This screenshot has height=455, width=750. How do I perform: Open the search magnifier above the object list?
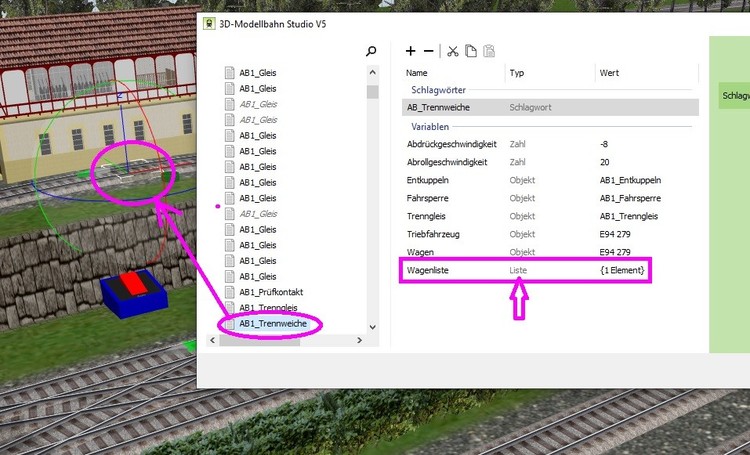pyautogui.click(x=371, y=51)
